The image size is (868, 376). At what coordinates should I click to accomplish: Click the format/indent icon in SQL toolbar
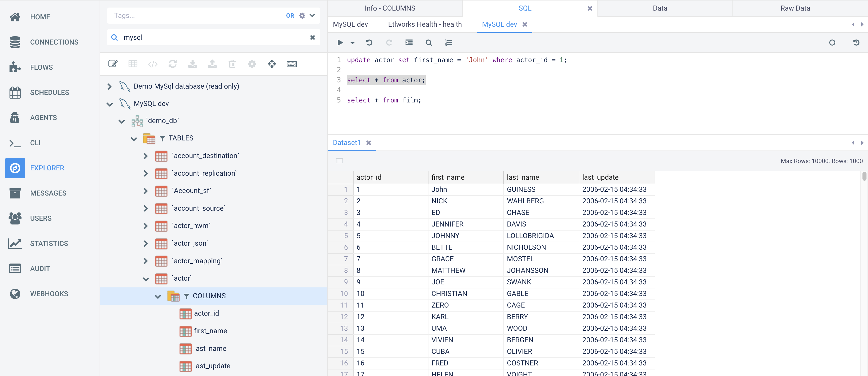coord(409,43)
